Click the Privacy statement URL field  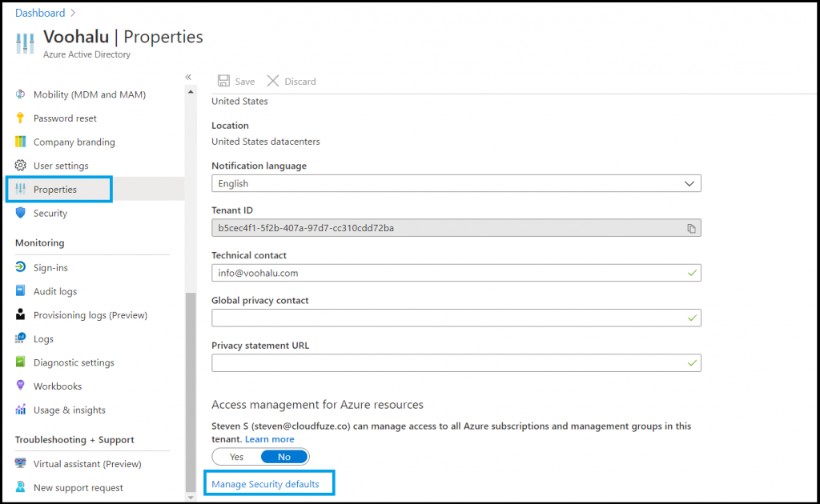coord(456,362)
